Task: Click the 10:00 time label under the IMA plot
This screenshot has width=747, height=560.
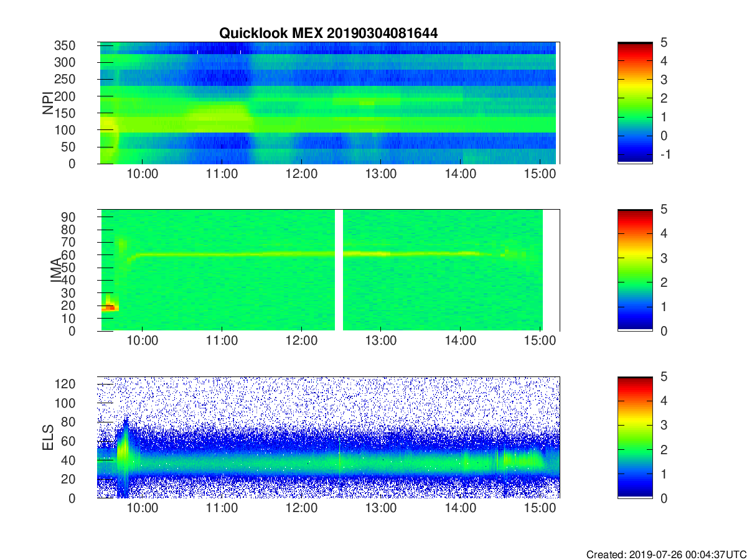Action: (143, 341)
